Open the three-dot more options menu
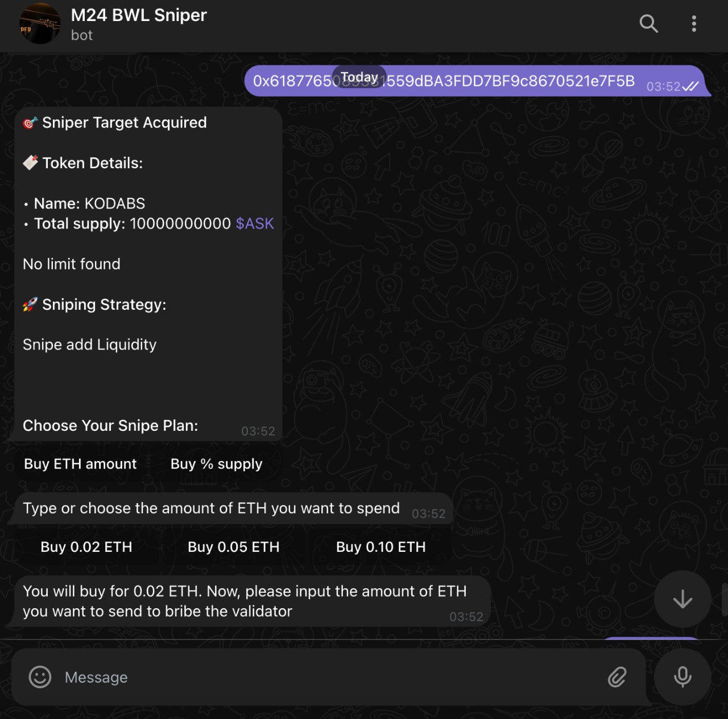This screenshot has height=719, width=728. click(x=693, y=24)
